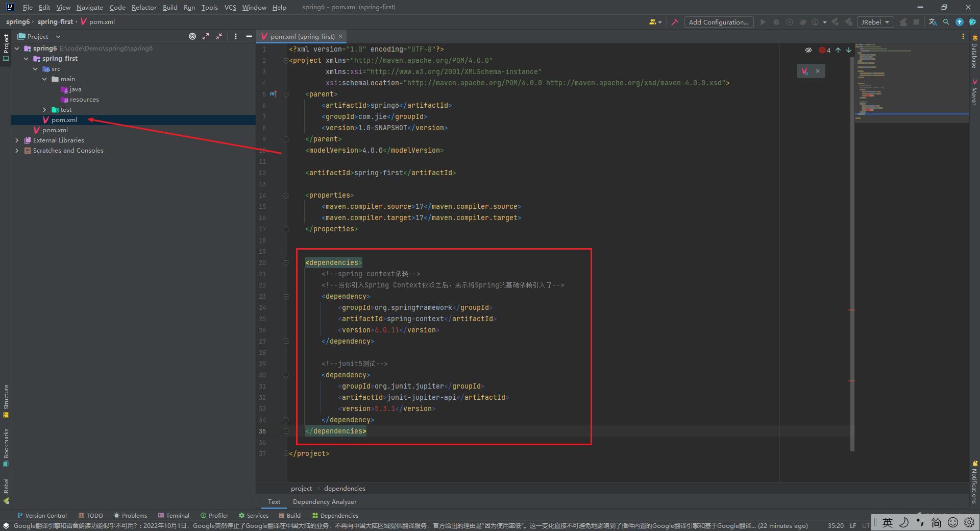Toggle the Project tool window side tab
980x531 pixels.
point(6,47)
